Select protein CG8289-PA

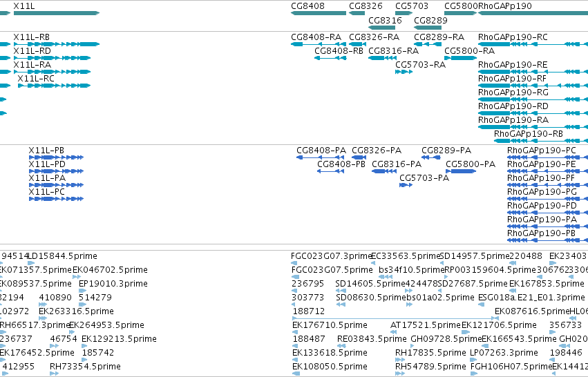pyautogui.click(x=431, y=157)
